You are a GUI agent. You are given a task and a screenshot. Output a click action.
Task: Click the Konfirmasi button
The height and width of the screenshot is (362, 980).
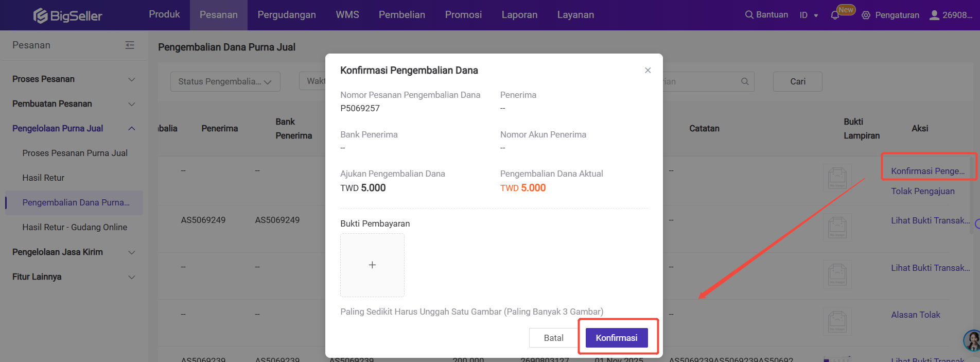[617, 338]
